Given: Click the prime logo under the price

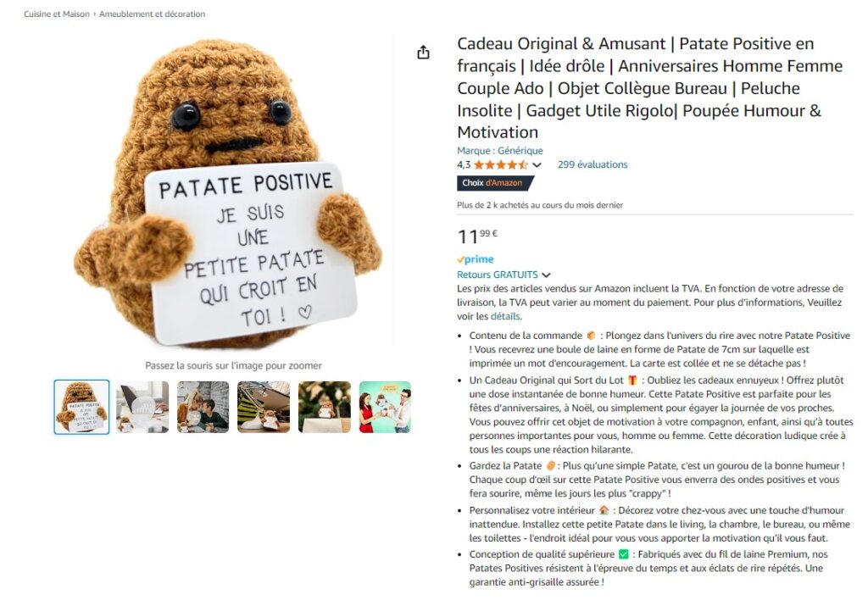Looking at the screenshot, I should [x=475, y=259].
